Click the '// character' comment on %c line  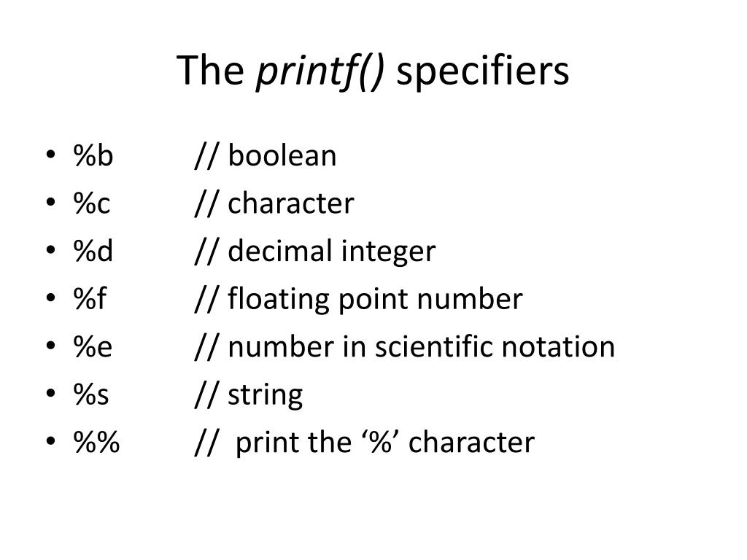[x=274, y=203]
